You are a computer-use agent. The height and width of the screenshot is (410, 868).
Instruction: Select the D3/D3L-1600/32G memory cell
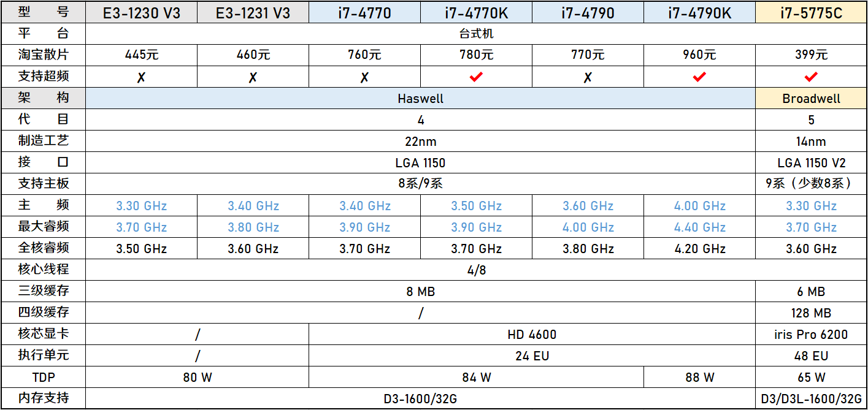pyautogui.click(x=812, y=399)
